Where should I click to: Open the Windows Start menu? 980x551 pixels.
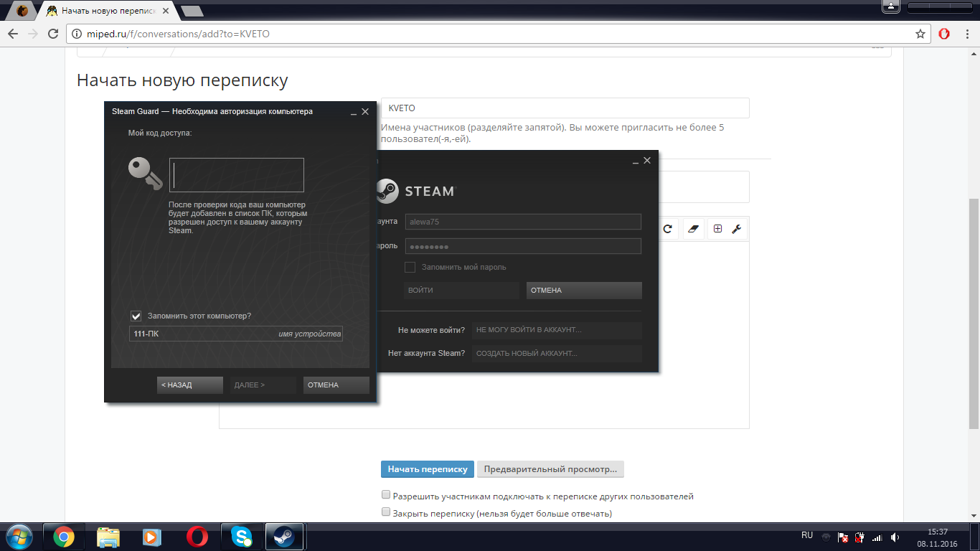[x=18, y=537]
